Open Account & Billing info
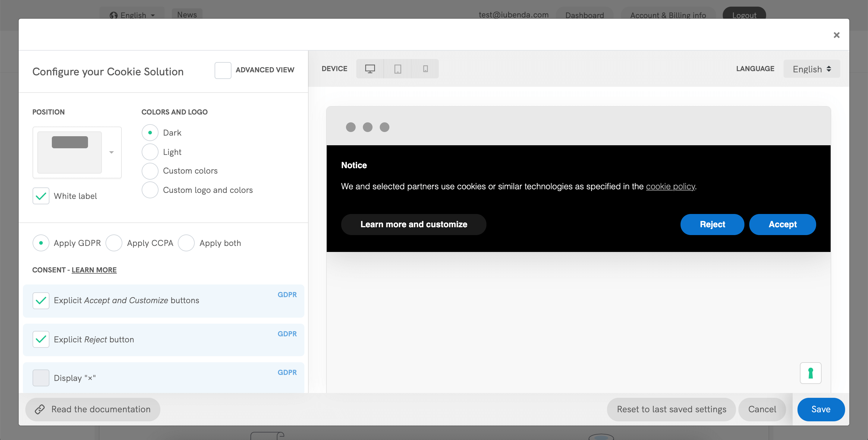Screen dimensions: 868x440 [x=668, y=15]
